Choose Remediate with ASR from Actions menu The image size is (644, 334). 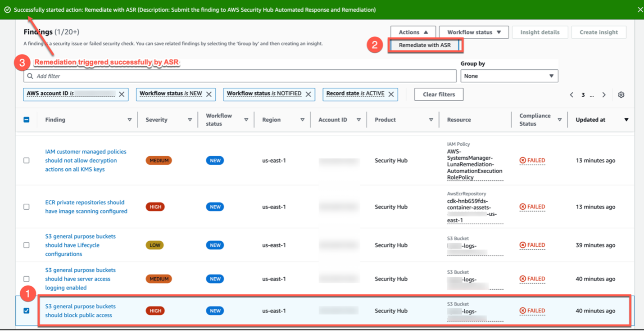425,45
